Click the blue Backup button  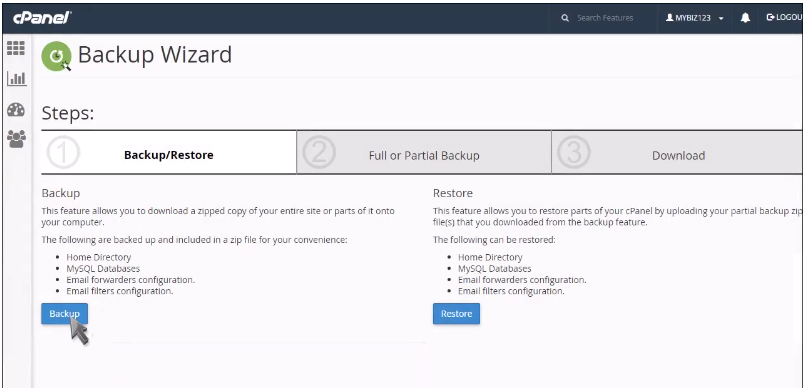click(64, 313)
